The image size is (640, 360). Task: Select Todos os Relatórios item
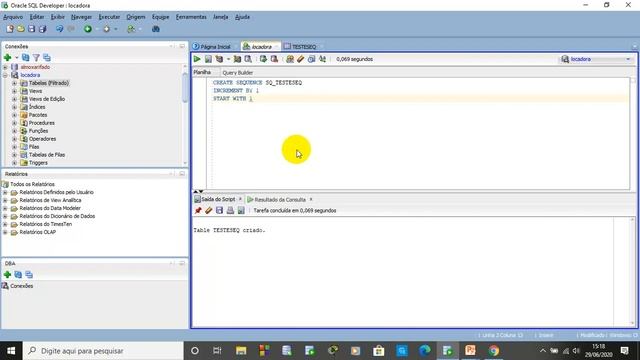tap(32, 184)
